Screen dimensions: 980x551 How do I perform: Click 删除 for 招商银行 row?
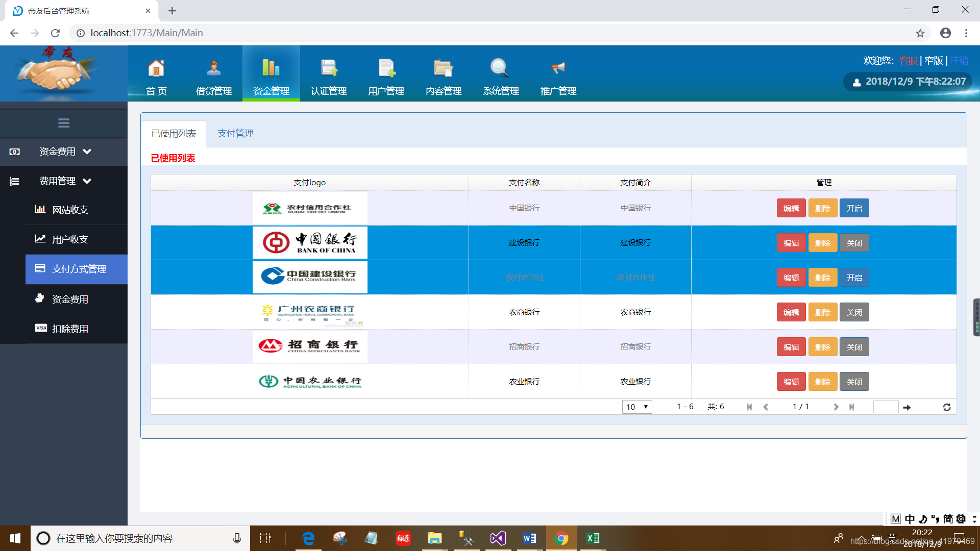pos(823,347)
